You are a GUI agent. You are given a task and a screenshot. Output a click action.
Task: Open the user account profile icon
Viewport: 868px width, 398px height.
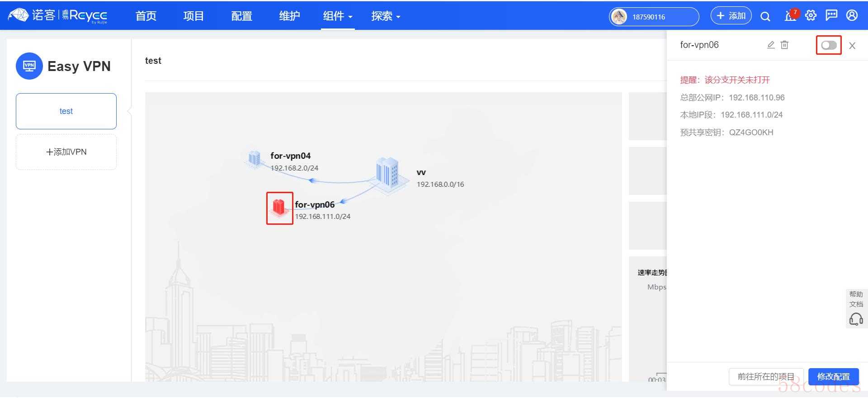pos(852,16)
